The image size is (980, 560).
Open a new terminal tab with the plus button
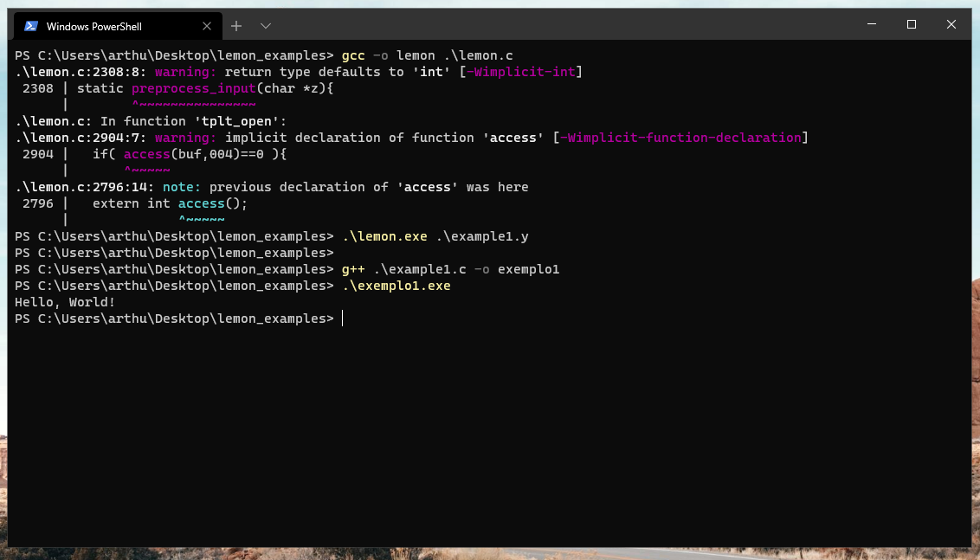tap(235, 25)
